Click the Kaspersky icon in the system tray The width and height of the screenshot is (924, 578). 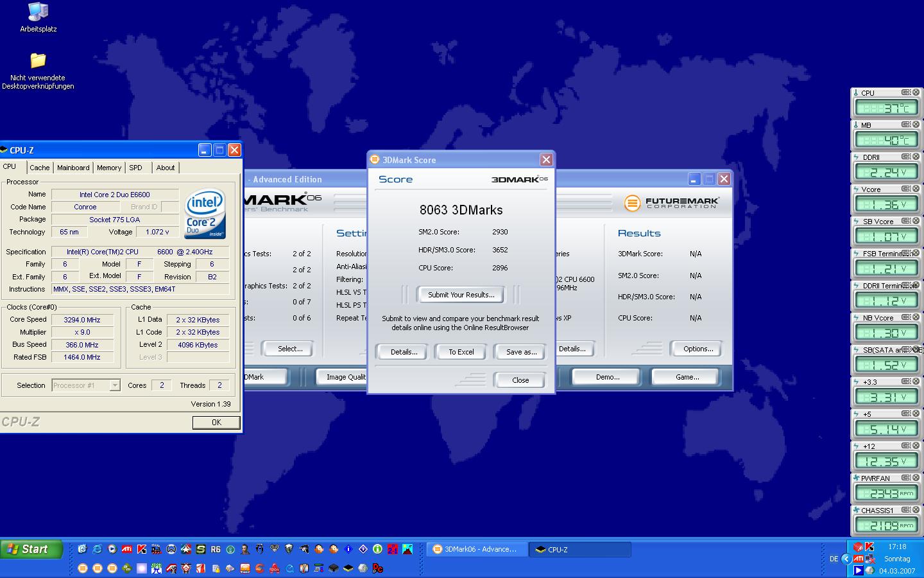[869, 547]
